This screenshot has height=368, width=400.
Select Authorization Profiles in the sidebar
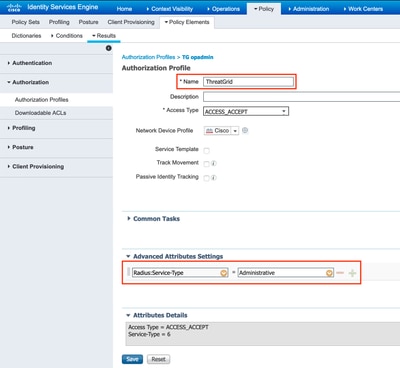click(x=42, y=100)
